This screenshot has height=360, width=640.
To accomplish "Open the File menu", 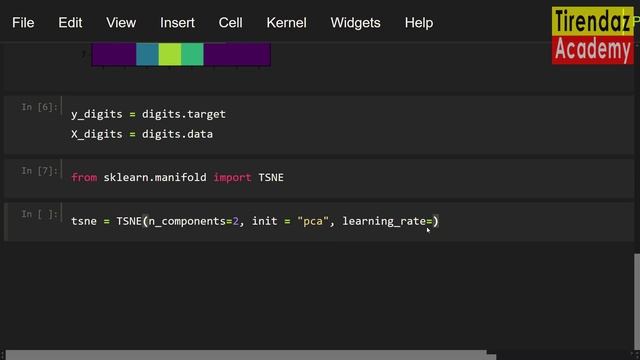I will [23, 23].
